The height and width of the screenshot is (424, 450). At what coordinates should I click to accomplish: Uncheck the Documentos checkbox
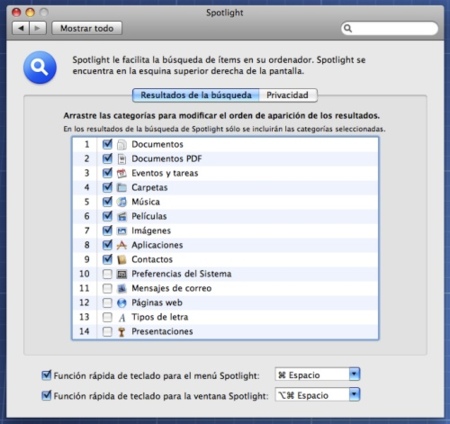point(107,144)
